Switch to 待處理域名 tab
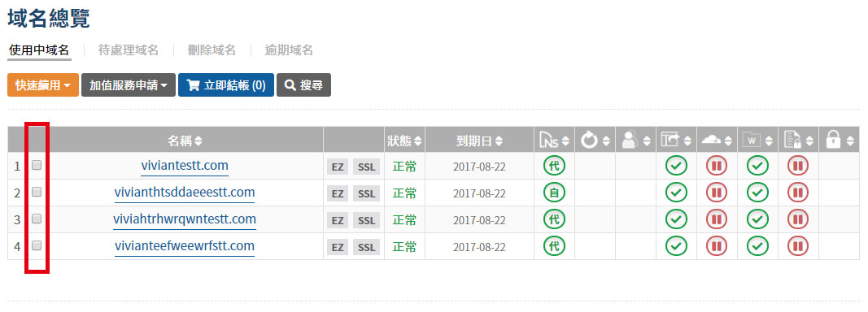 point(129,50)
